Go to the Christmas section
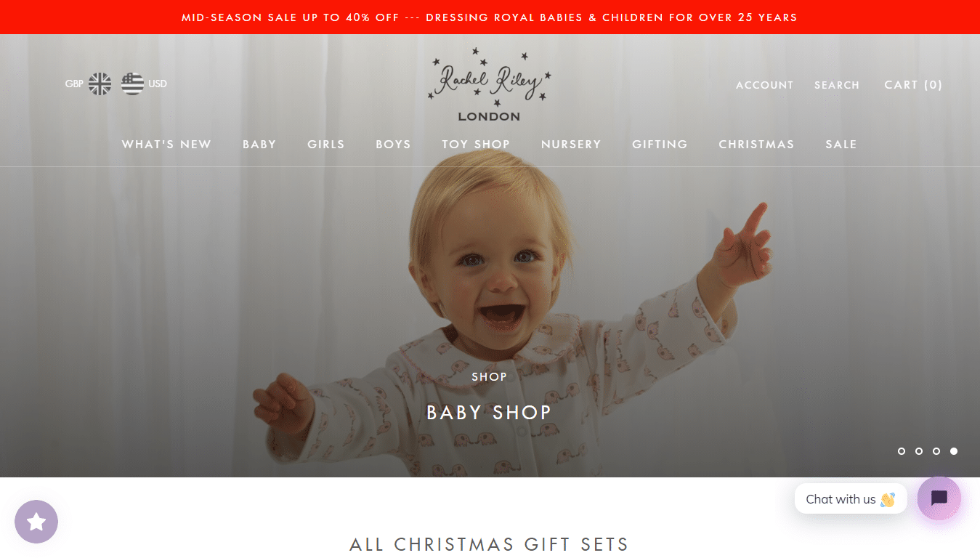The width and height of the screenshot is (980, 558). click(x=756, y=145)
